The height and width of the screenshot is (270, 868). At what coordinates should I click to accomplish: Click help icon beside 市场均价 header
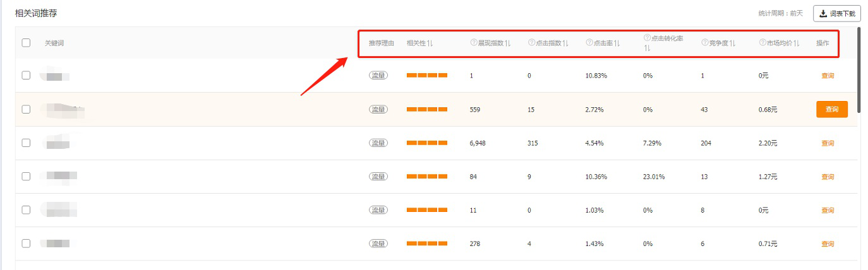tap(763, 43)
